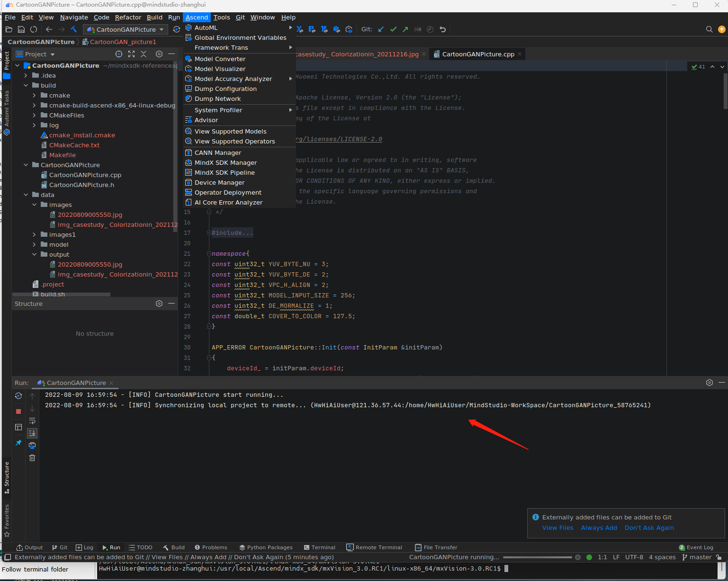Select Model Converter from the Ascend menu
728x581 pixels.
point(220,59)
